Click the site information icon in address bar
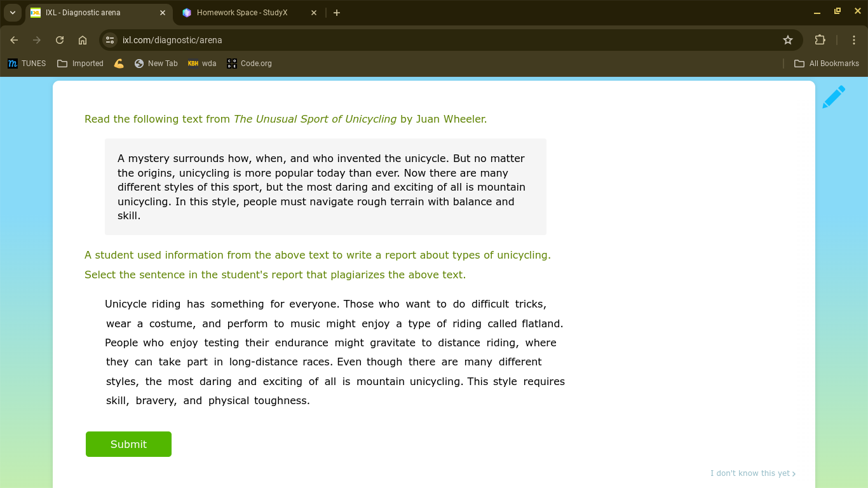 (x=110, y=40)
